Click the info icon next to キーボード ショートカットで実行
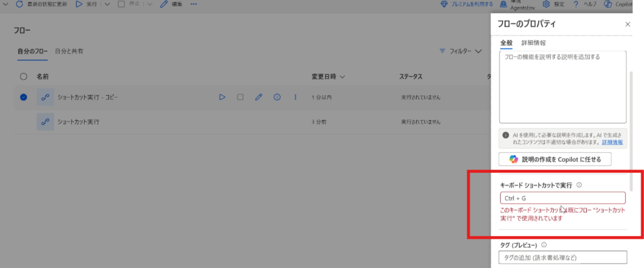 579,185
